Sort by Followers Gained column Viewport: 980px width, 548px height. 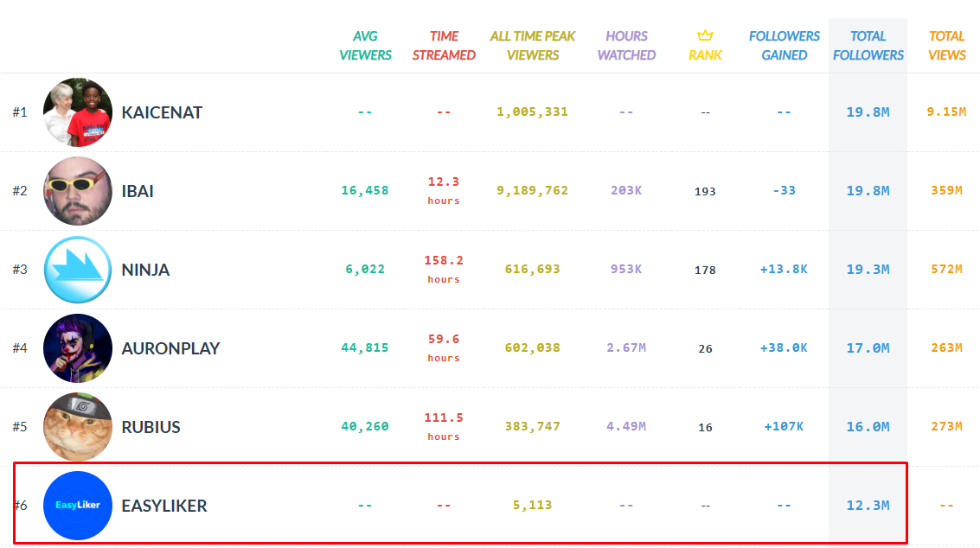[785, 46]
